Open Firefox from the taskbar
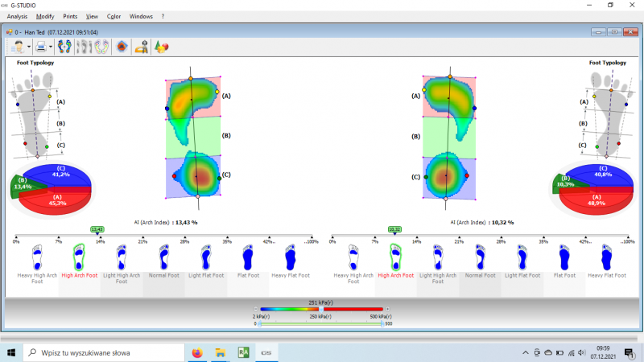 pyautogui.click(x=196, y=352)
